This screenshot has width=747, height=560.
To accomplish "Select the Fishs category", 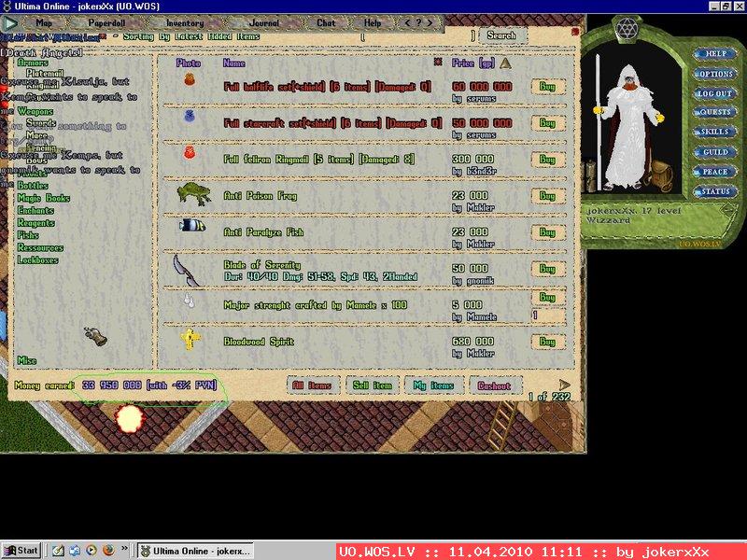I will click(28, 235).
